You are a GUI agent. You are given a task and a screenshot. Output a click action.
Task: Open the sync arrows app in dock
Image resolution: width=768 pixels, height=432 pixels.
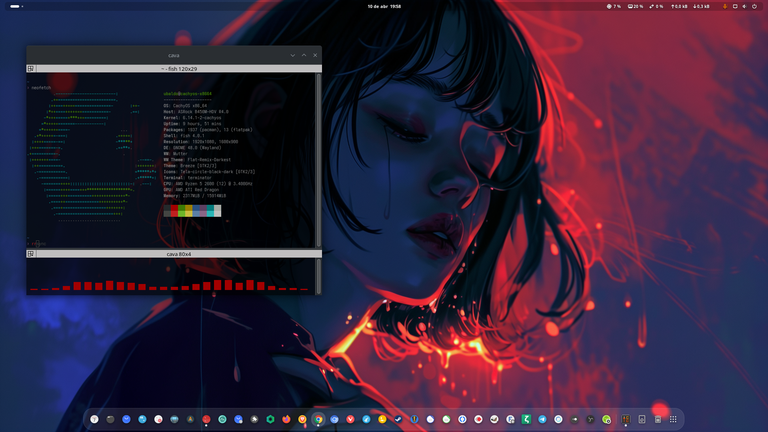coord(462,419)
